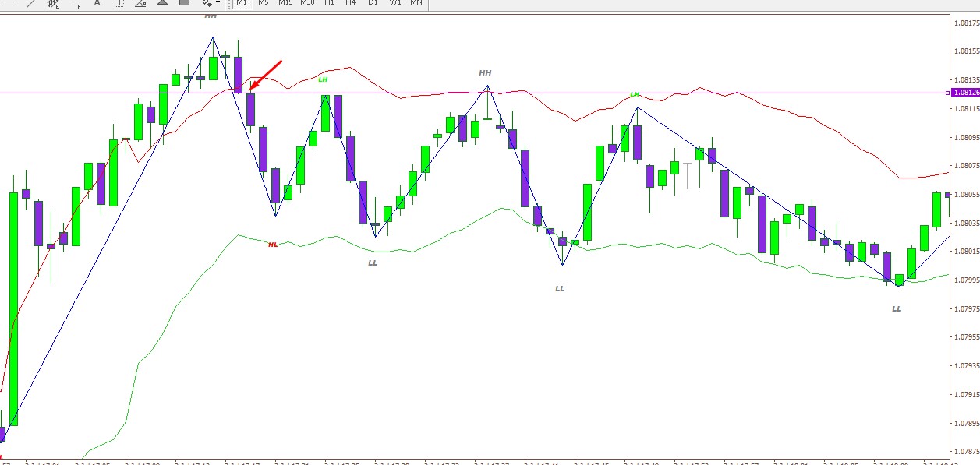Click the 1.08075 price axis value
This screenshot has height=465, width=980.
point(967,166)
